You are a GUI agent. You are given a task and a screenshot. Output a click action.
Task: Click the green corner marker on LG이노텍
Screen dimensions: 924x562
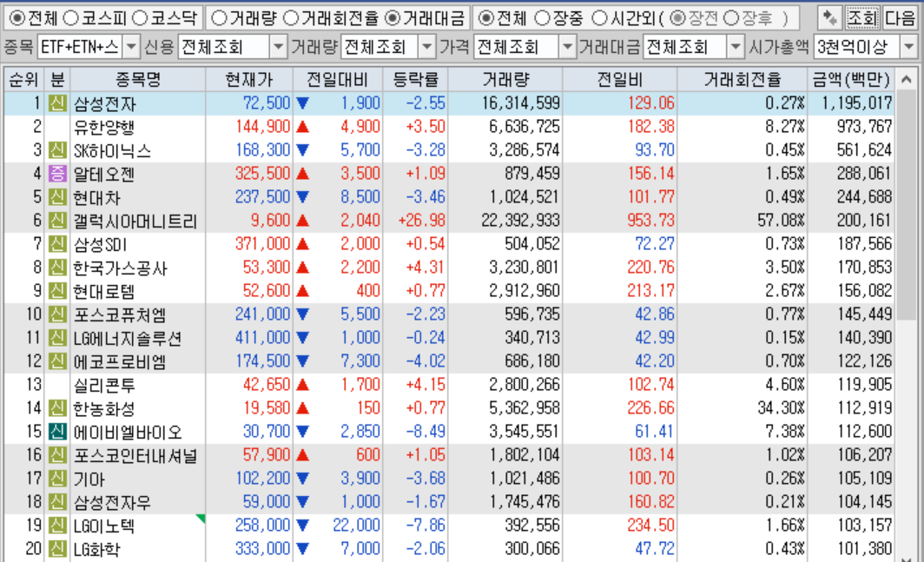(201, 519)
